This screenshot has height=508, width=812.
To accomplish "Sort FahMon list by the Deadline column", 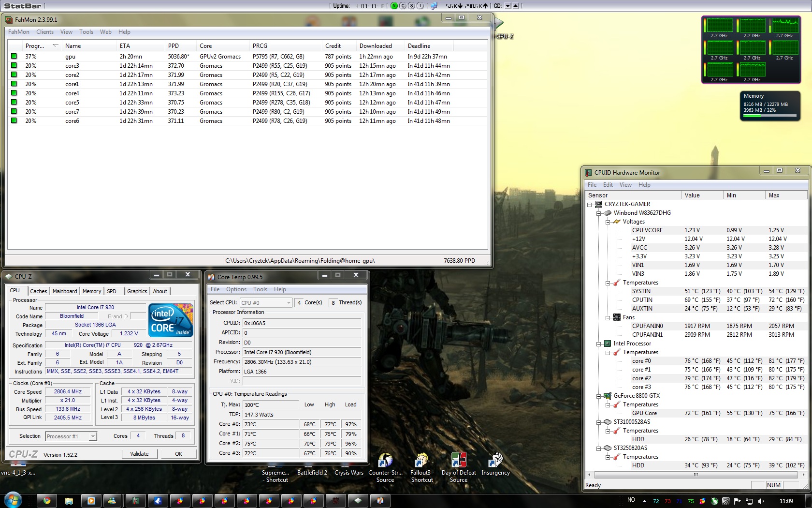I will point(429,46).
